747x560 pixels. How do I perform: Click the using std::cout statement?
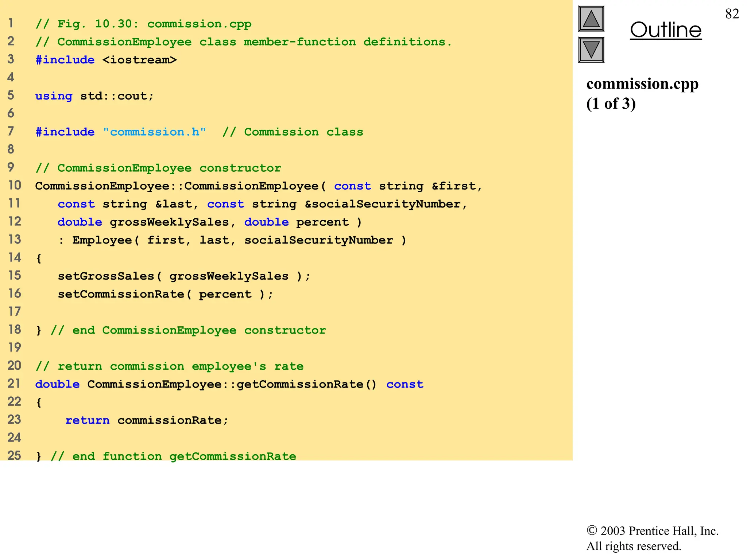(94, 96)
